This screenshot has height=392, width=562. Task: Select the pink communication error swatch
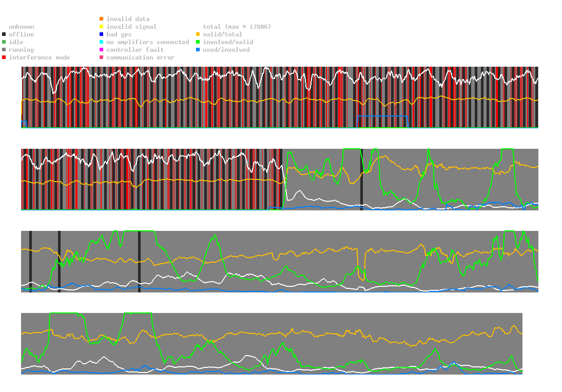102,57
